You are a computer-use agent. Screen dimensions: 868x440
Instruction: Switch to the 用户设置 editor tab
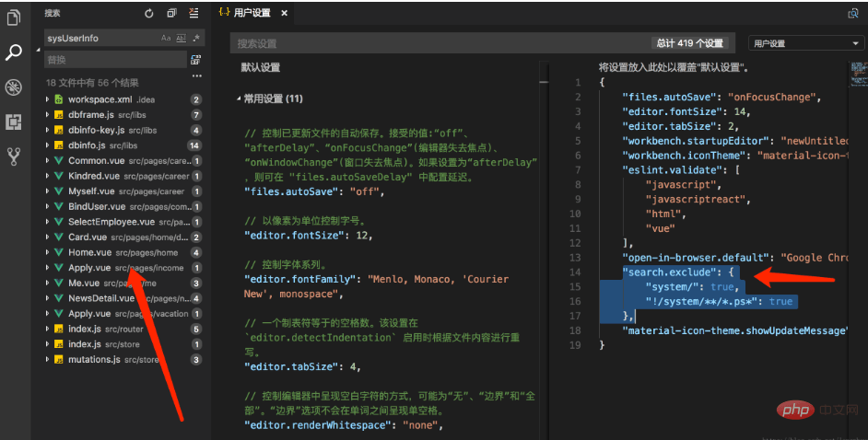coord(252,13)
